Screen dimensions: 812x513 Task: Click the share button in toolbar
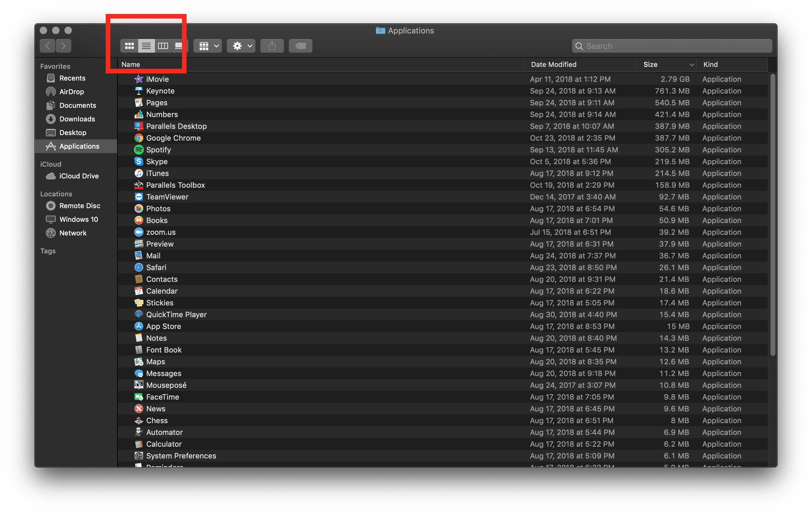(x=271, y=45)
